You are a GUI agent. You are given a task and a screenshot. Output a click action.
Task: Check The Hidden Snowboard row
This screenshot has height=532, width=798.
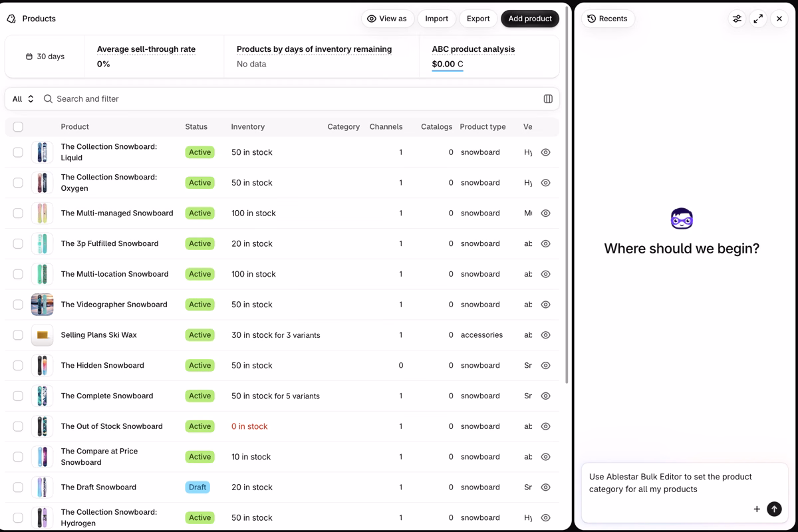point(18,366)
